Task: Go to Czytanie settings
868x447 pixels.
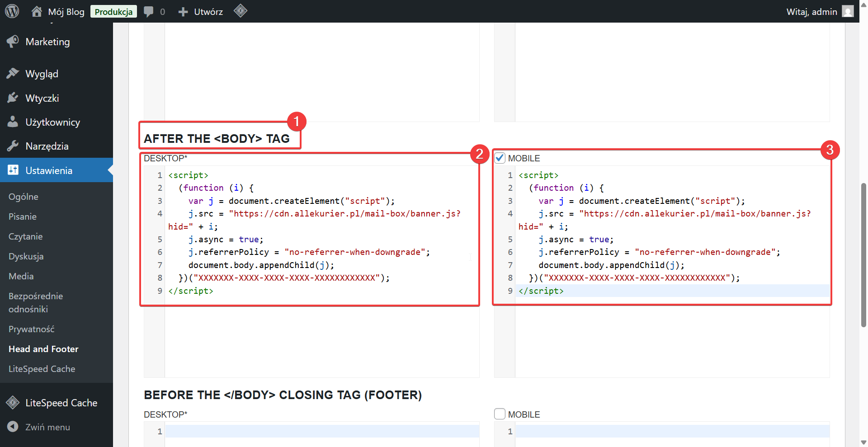Action: pyautogui.click(x=26, y=236)
